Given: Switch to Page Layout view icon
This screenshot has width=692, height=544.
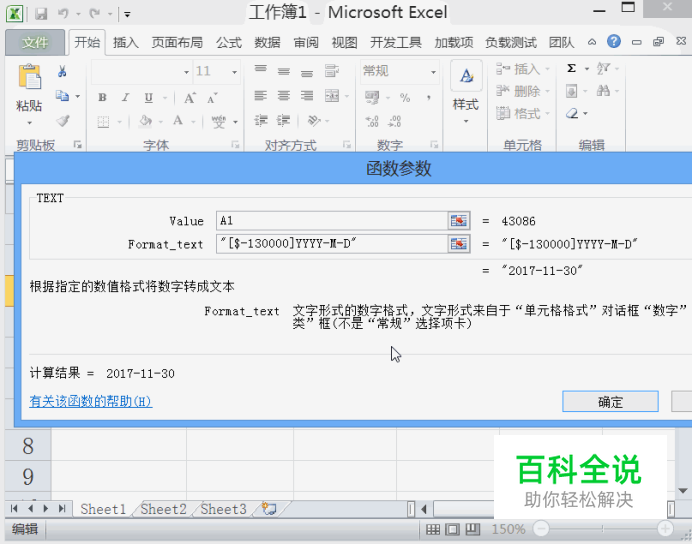Looking at the screenshot, I should pos(452,529).
